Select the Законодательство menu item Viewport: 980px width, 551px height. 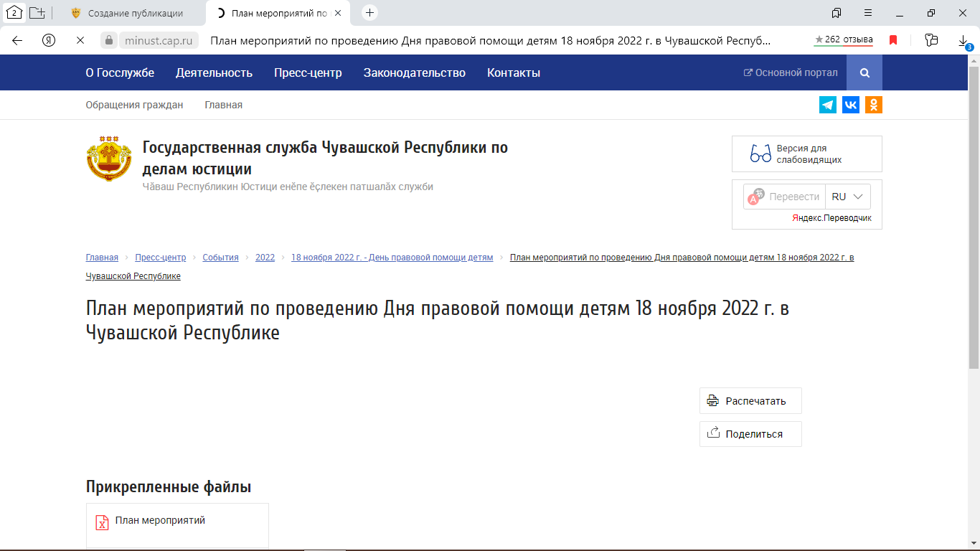point(415,72)
